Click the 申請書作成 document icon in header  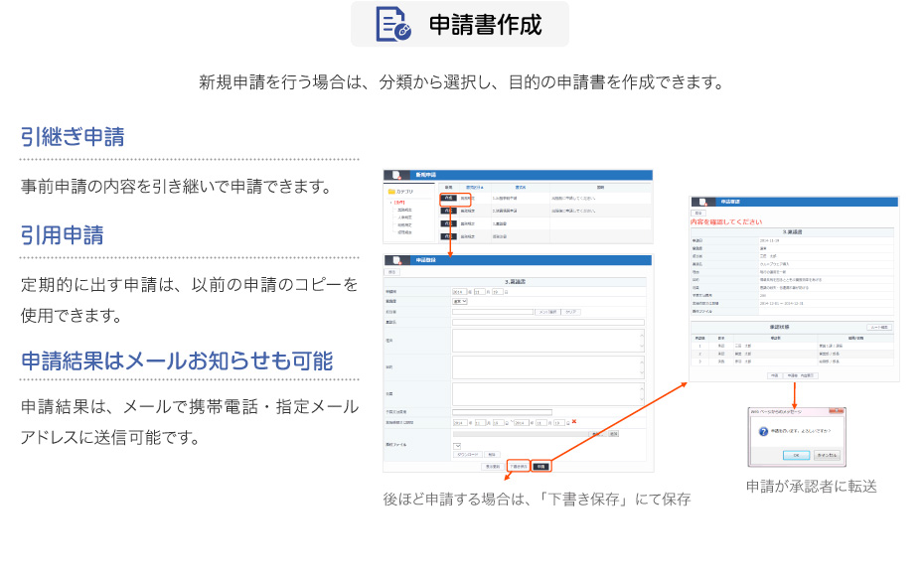pos(393,25)
